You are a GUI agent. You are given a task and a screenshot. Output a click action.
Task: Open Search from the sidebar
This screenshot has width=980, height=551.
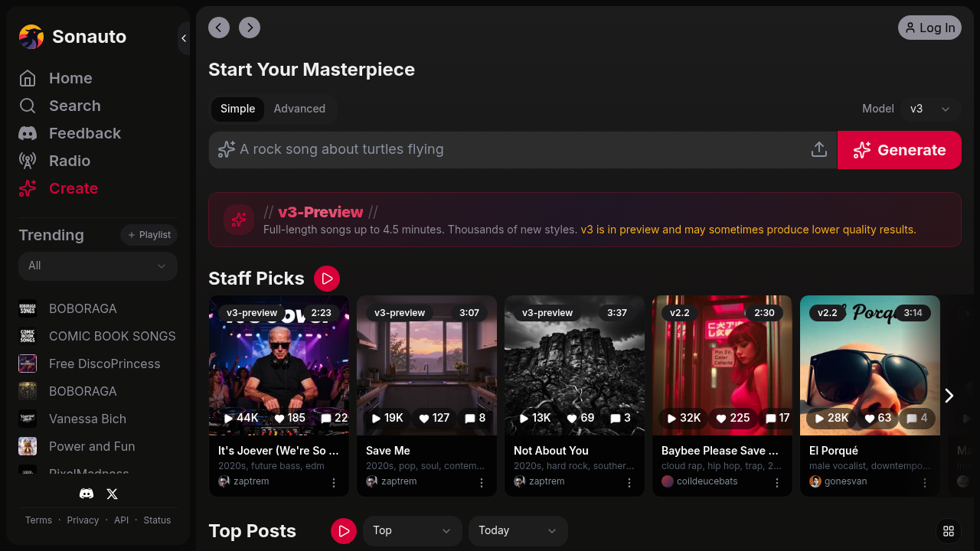pyautogui.click(x=74, y=106)
